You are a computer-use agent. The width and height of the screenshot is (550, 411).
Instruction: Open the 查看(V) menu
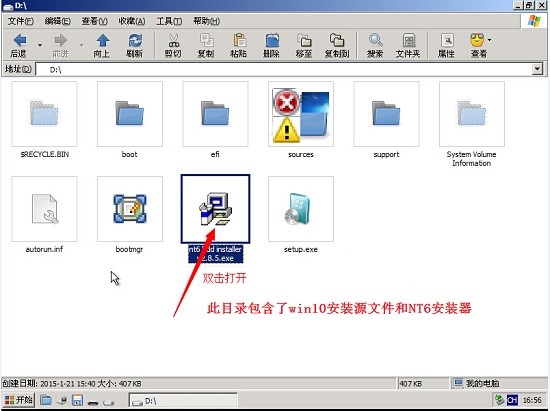[x=95, y=21]
